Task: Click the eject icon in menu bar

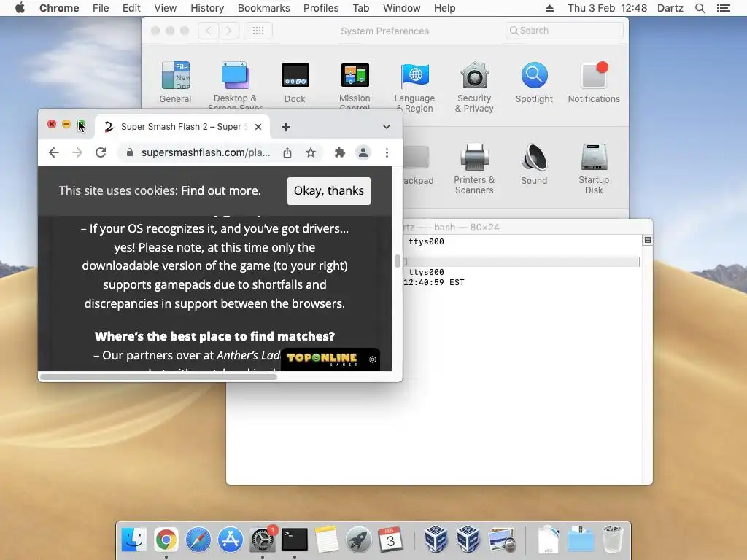Action: pos(549,8)
